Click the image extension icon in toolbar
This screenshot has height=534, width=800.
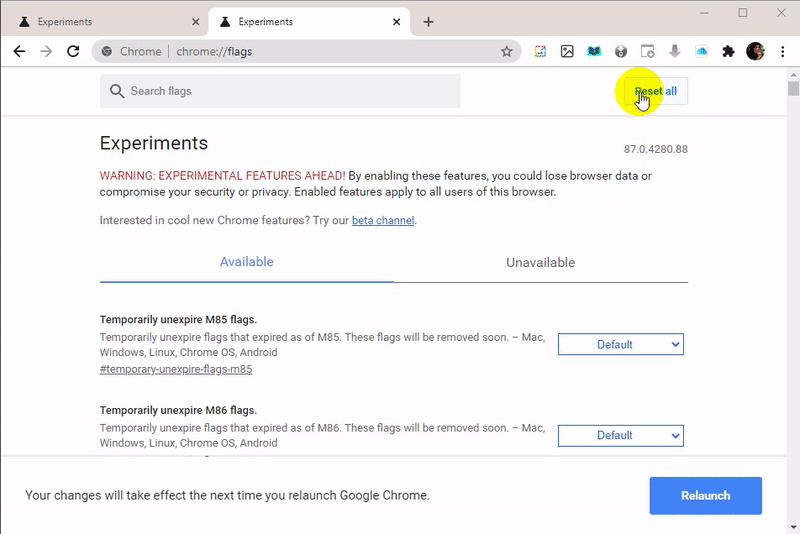point(567,51)
